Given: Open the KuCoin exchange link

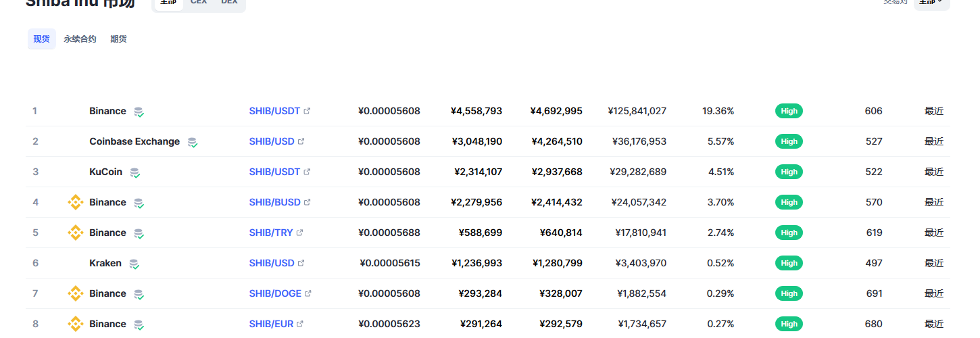Looking at the screenshot, I should [x=105, y=172].
